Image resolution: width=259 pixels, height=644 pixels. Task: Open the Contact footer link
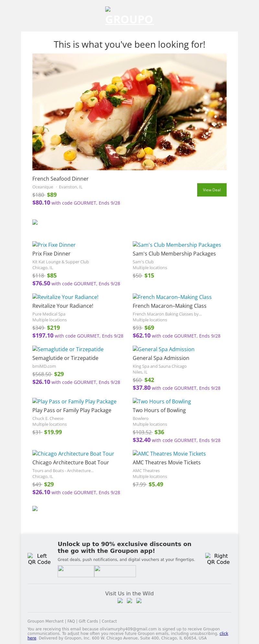[x=109, y=621]
